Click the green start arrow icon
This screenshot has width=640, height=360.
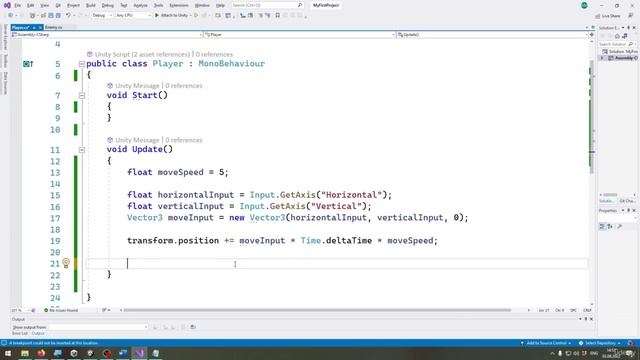click(x=157, y=16)
